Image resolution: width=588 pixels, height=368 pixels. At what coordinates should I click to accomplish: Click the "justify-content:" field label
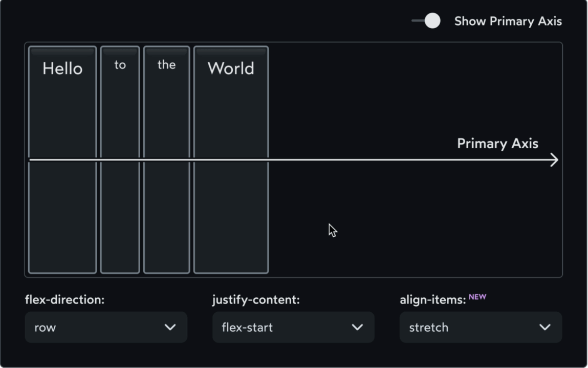tap(256, 300)
